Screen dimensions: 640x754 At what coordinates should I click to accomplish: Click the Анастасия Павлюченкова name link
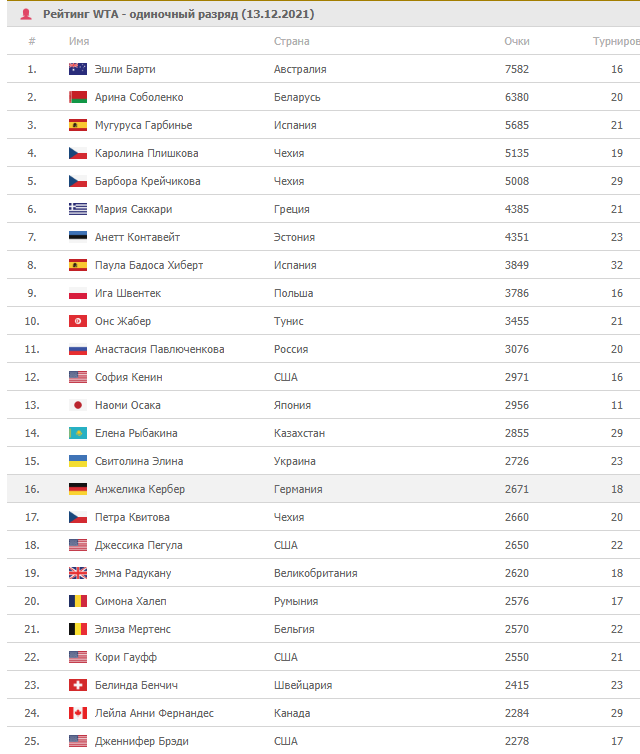(160, 349)
